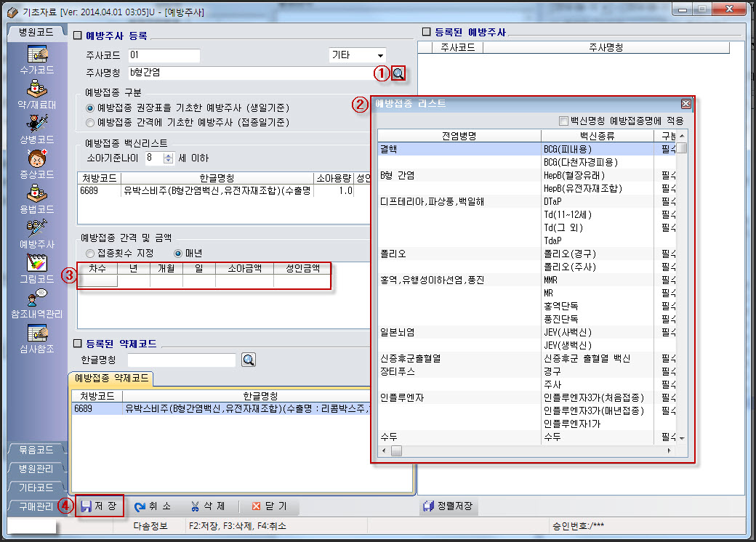Enable 백신명칭 예방접종명에 적용 checkbox

click(563, 121)
